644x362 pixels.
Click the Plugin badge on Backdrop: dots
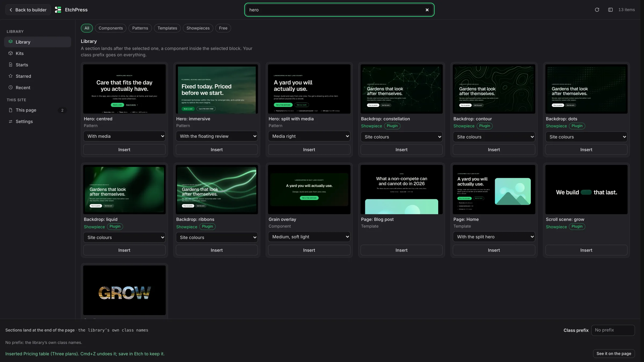[x=577, y=126]
